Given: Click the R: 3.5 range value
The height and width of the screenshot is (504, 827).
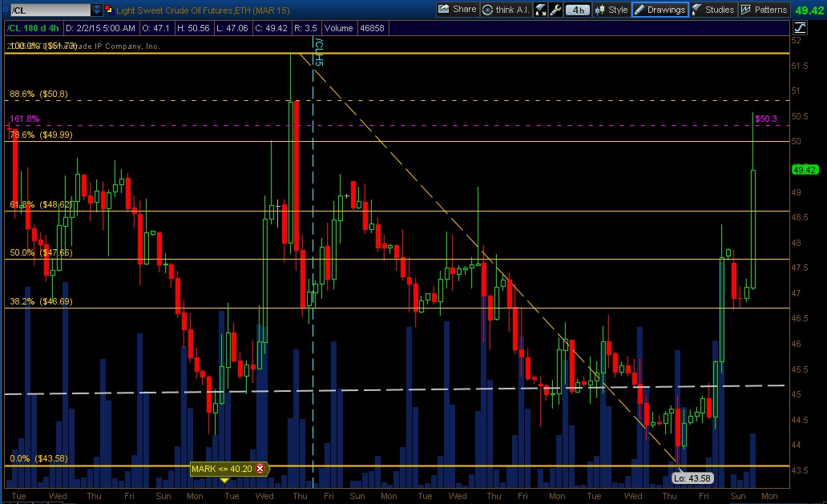Looking at the screenshot, I should click(306, 28).
